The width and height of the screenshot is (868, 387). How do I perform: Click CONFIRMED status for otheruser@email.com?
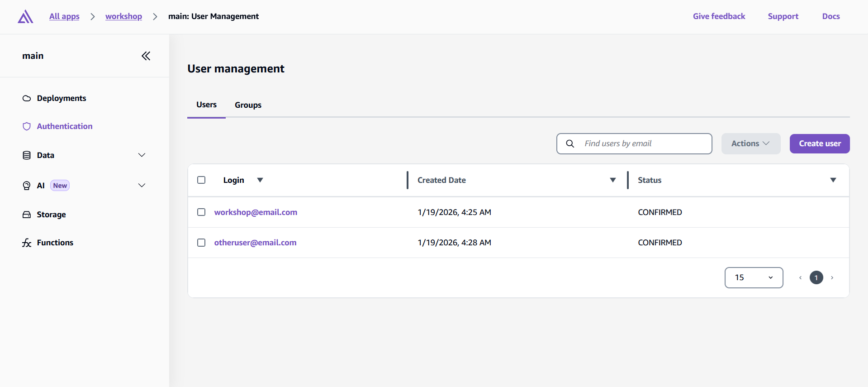660,243
